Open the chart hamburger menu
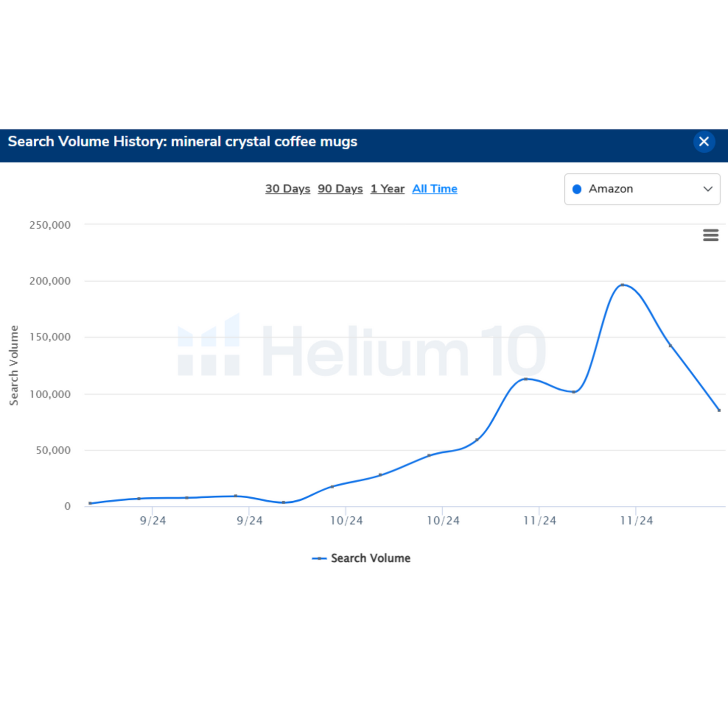The width and height of the screenshot is (728, 728). point(710,235)
